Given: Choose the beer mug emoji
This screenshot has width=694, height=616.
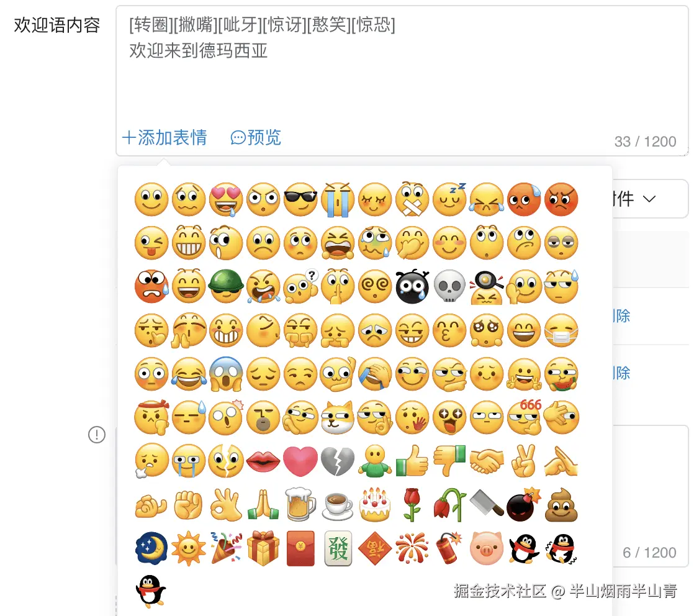Looking at the screenshot, I should (300, 504).
